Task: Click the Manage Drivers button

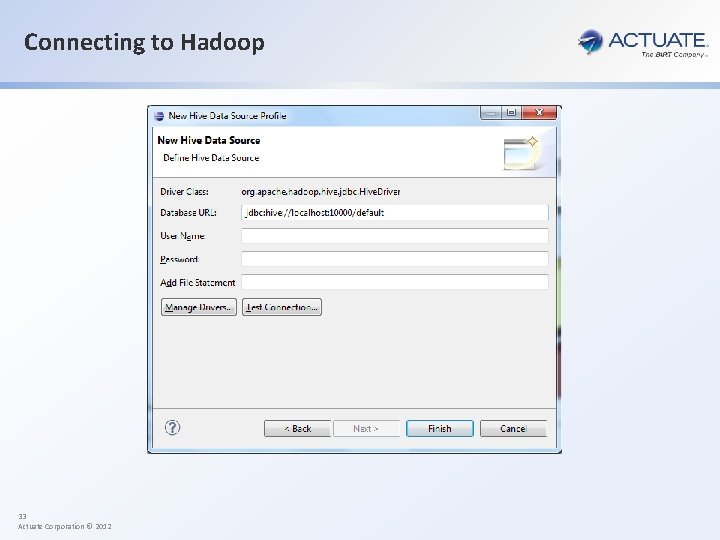Action: [x=199, y=307]
